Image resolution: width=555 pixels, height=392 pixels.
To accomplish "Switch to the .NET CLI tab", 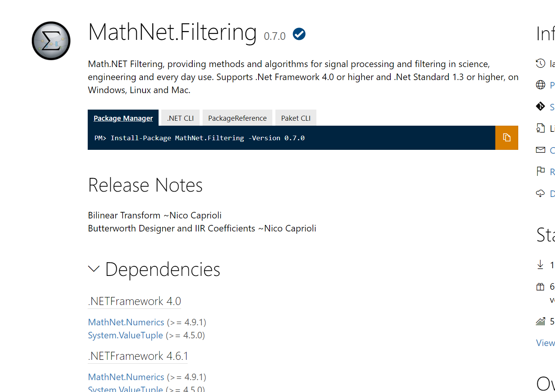I will point(180,118).
